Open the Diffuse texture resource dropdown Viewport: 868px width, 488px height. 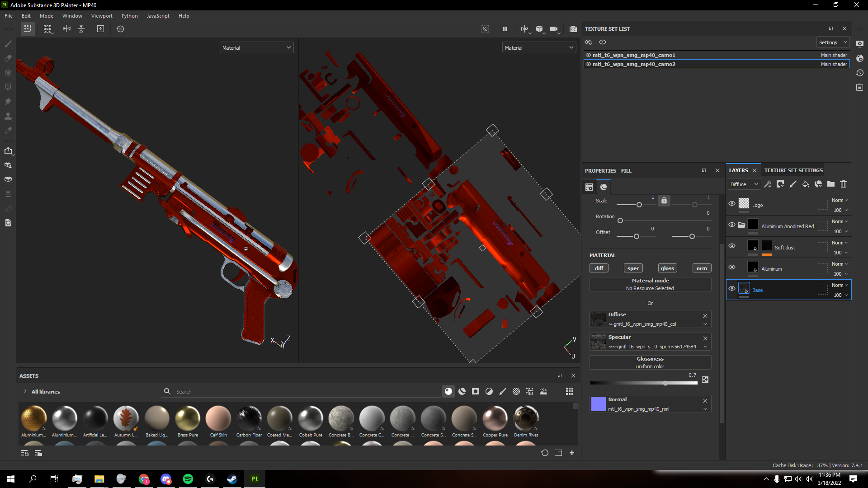click(x=705, y=324)
